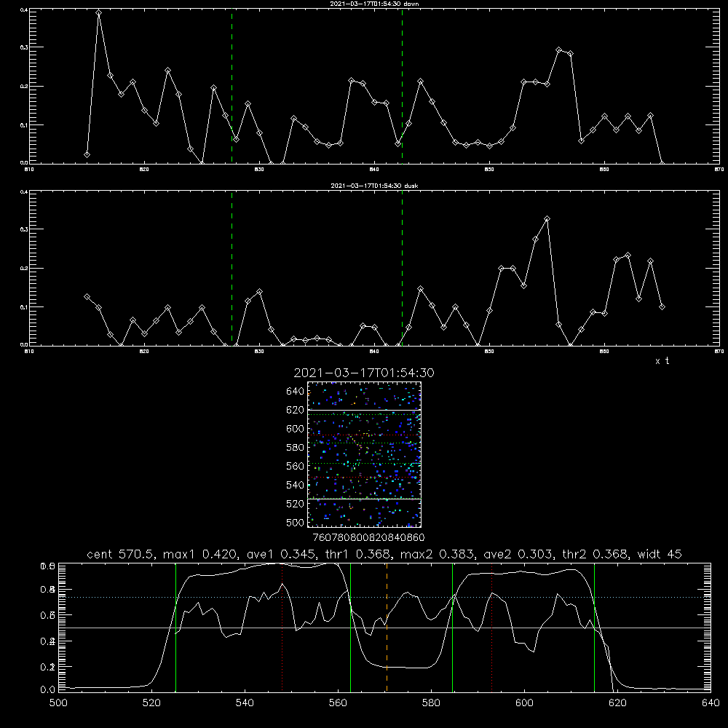Click the 540 y-axis label beside color image
Screen dimensions: 728x728
[295, 485]
